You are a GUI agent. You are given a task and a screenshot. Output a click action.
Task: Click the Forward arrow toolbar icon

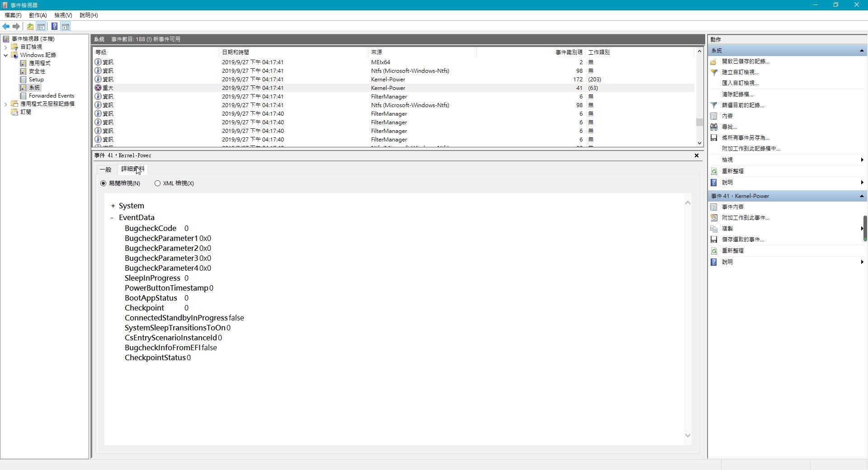click(16, 27)
